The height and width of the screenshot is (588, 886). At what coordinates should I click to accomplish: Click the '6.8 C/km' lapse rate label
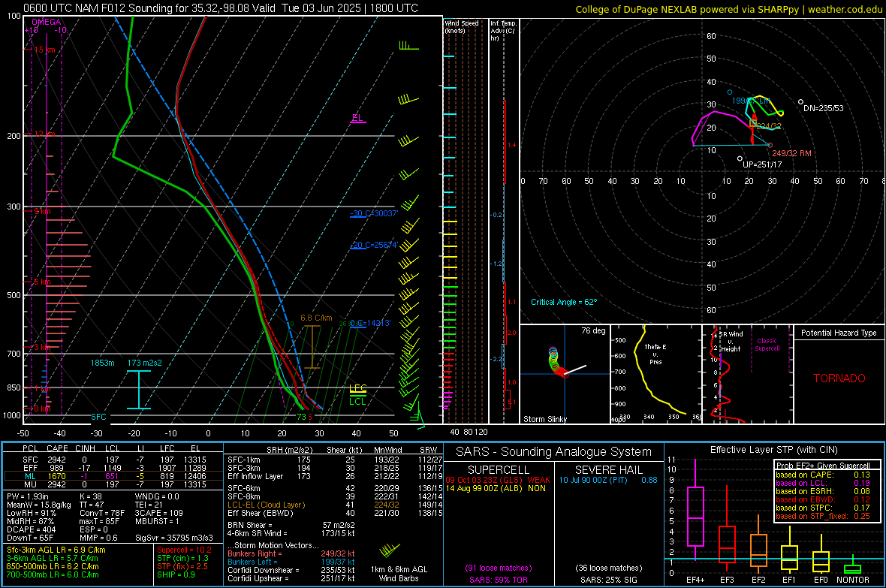(x=316, y=318)
